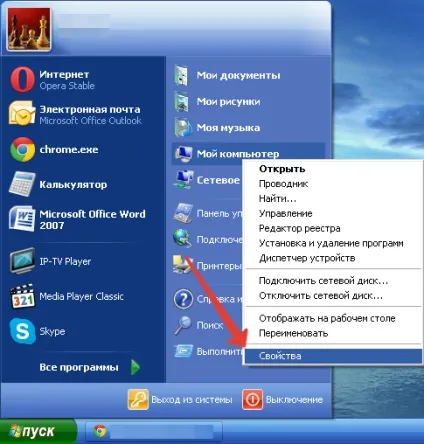
Task: Click the Мои рисунки label
Action: pos(228,101)
